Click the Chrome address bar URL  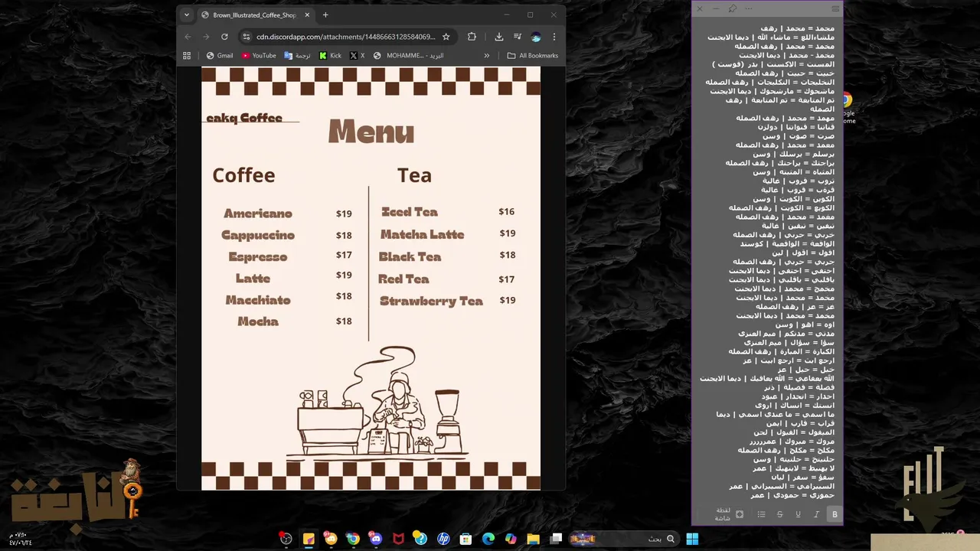(346, 37)
